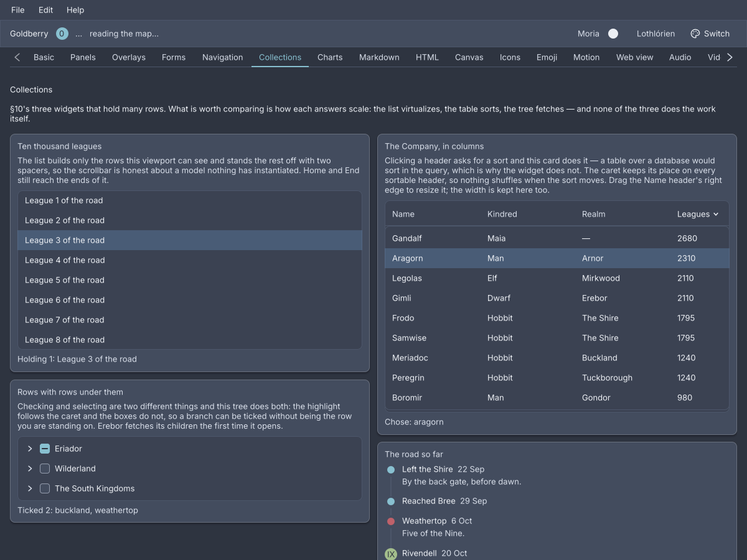Open the Edit menu
Image resolution: width=747 pixels, height=560 pixels.
click(46, 10)
